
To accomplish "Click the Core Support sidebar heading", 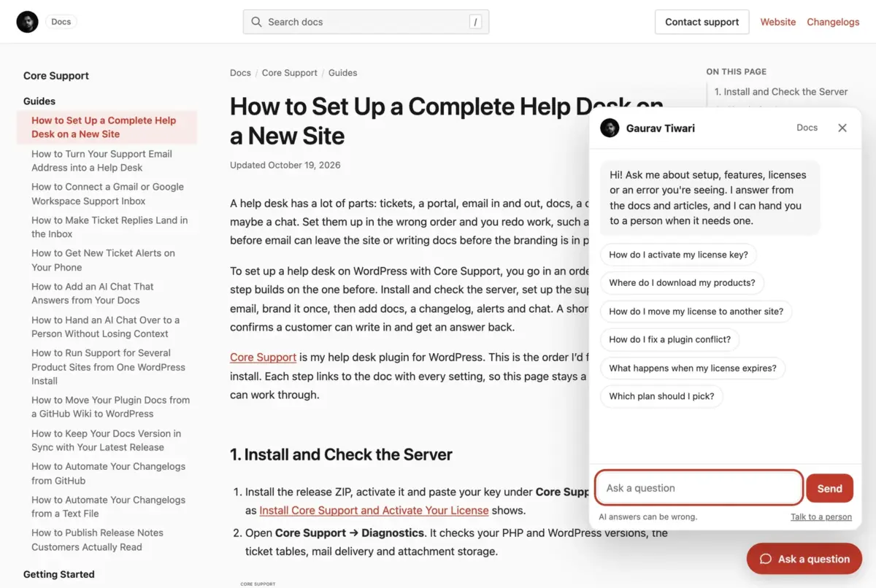I will click(x=56, y=76).
